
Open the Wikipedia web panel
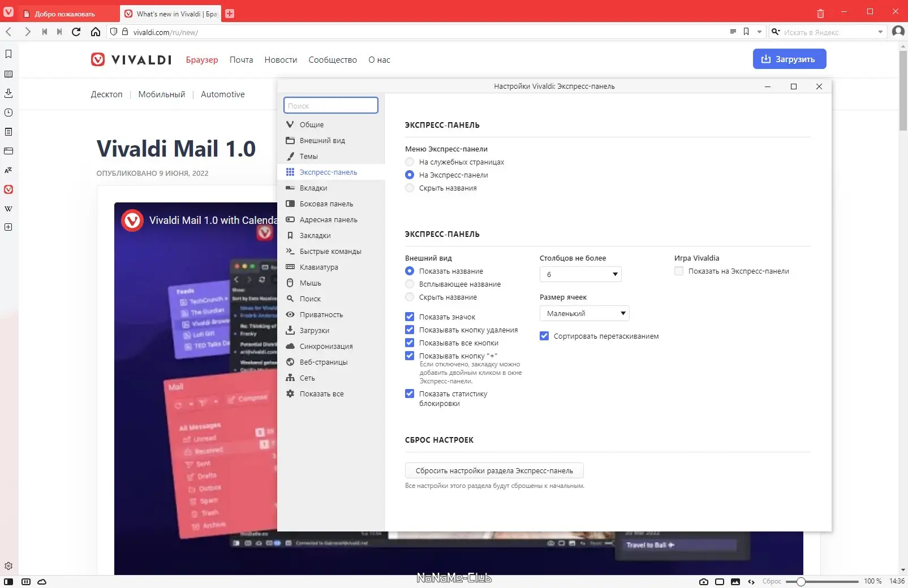coord(8,209)
